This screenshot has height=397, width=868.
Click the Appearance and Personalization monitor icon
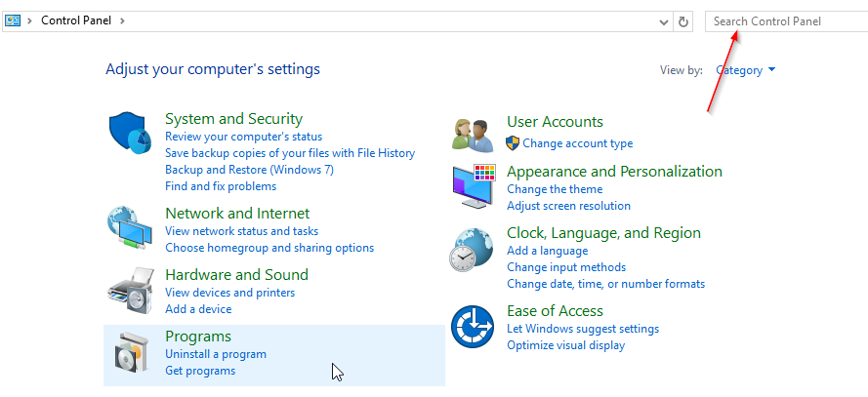(474, 185)
